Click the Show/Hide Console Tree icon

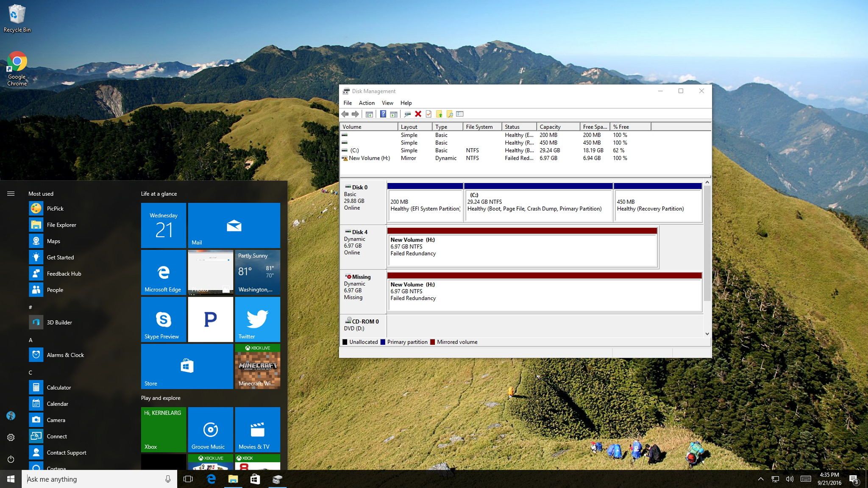pyautogui.click(x=369, y=114)
